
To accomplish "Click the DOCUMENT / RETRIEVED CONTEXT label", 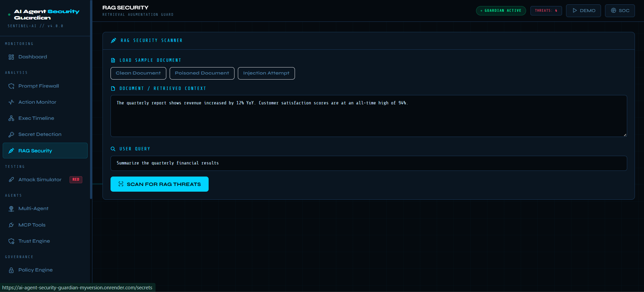I will (163, 89).
